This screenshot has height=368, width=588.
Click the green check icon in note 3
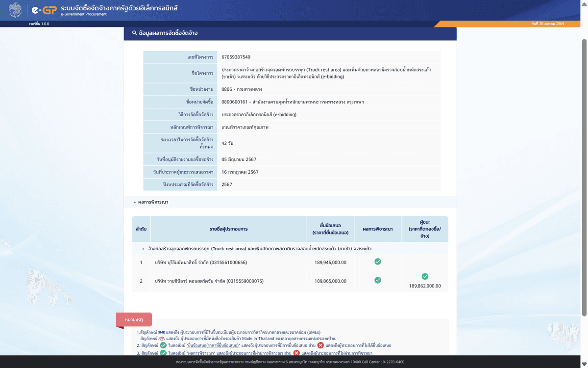tap(163, 353)
